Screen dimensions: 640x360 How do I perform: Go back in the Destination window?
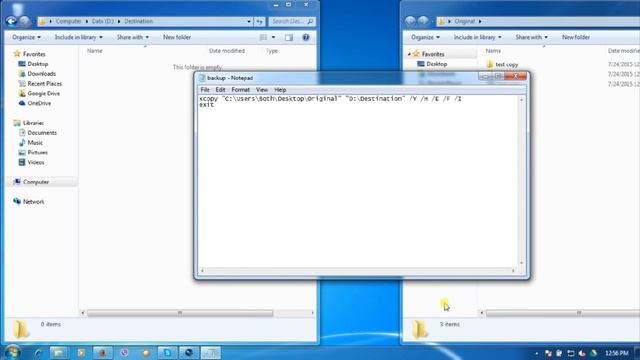tap(11, 21)
